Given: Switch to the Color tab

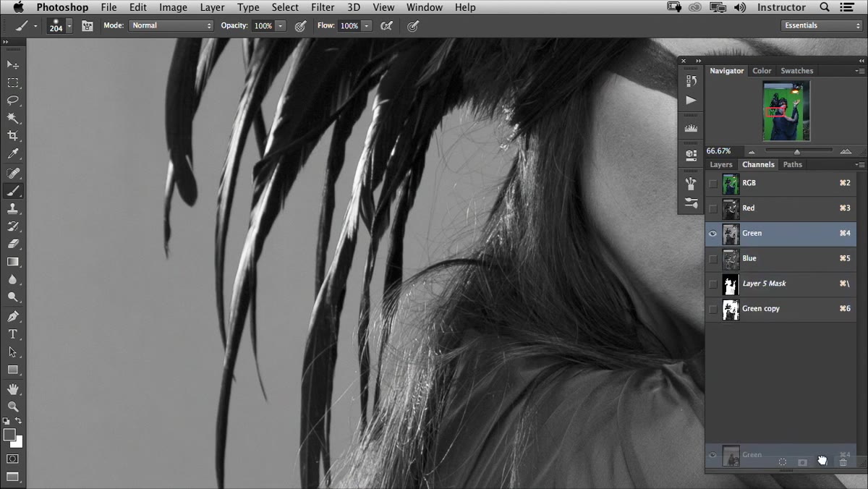Looking at the screenshot, I should click(762, 71).
